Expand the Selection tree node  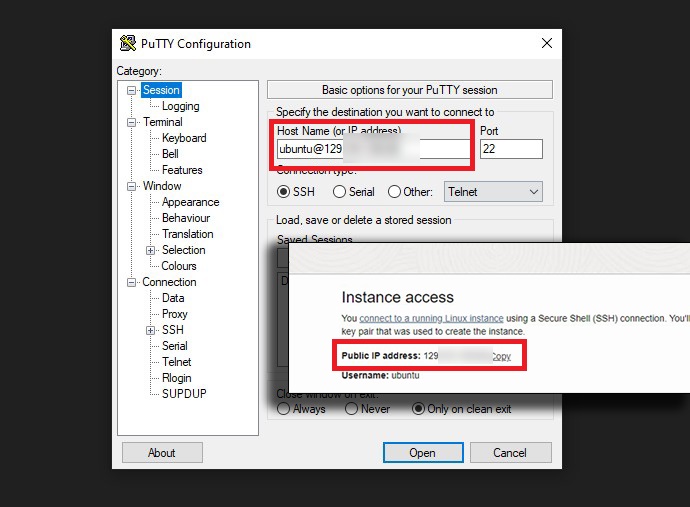click(x=151, y=250)
